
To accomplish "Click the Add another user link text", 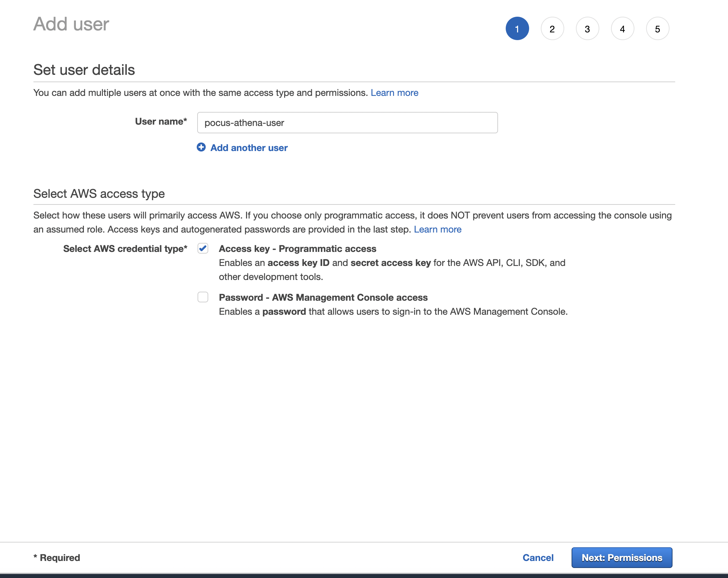I will coord(249,148).
